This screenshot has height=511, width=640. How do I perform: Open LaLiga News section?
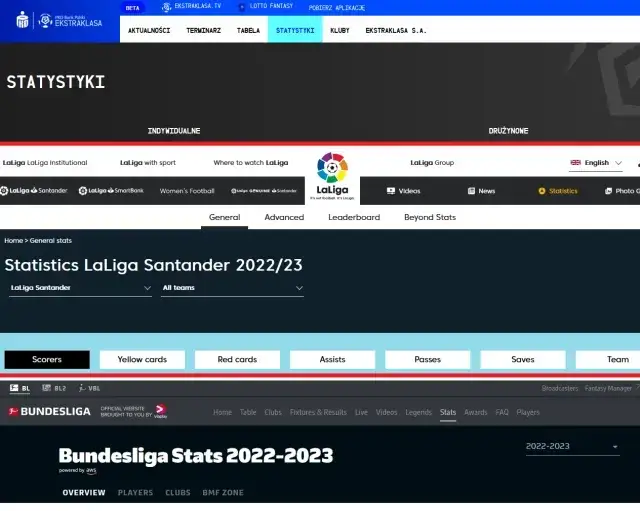480,191
